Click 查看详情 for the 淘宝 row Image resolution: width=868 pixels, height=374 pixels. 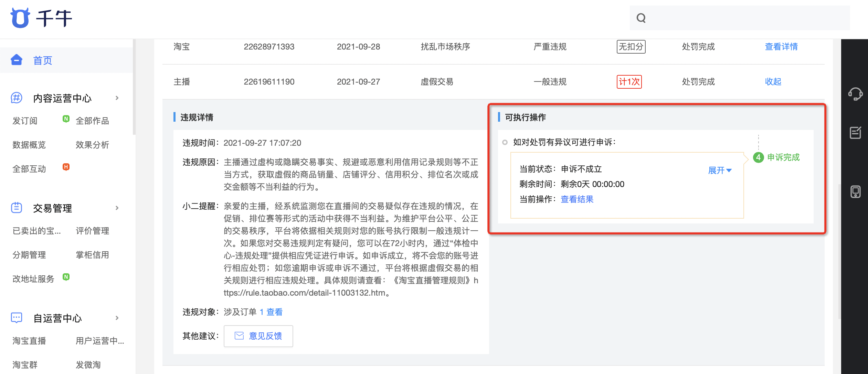click(x=781, y=47)
